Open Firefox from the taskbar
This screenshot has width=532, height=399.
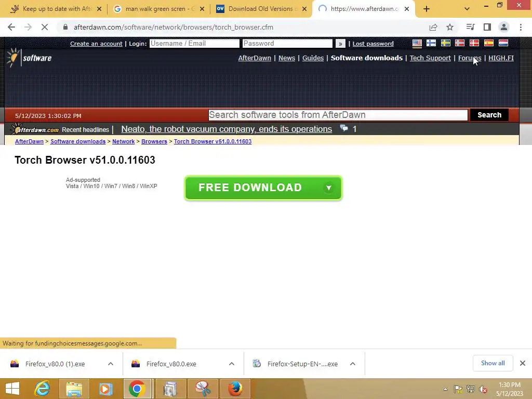tap(235, 389)
